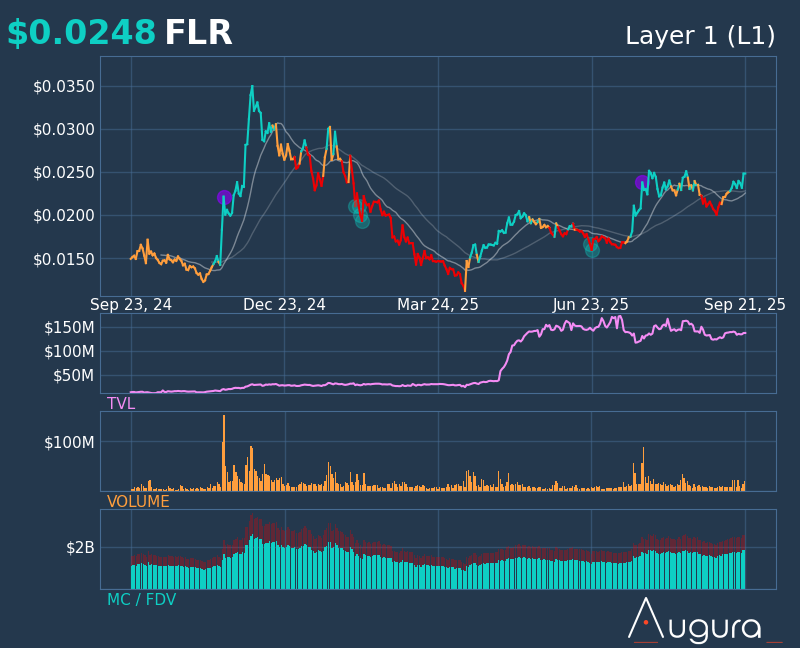Click the Sep 23, 24 date label
Viewport: 800px width, 648px height.
click(131, 305)
